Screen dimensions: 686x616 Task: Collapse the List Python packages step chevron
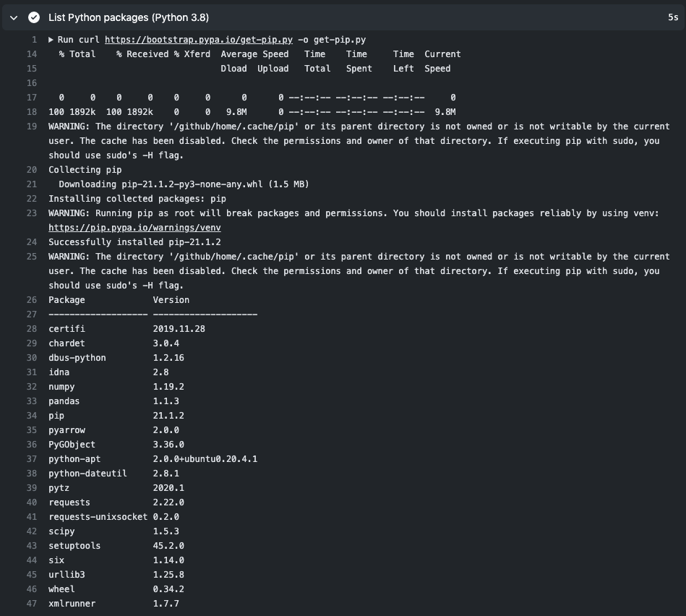14,17
